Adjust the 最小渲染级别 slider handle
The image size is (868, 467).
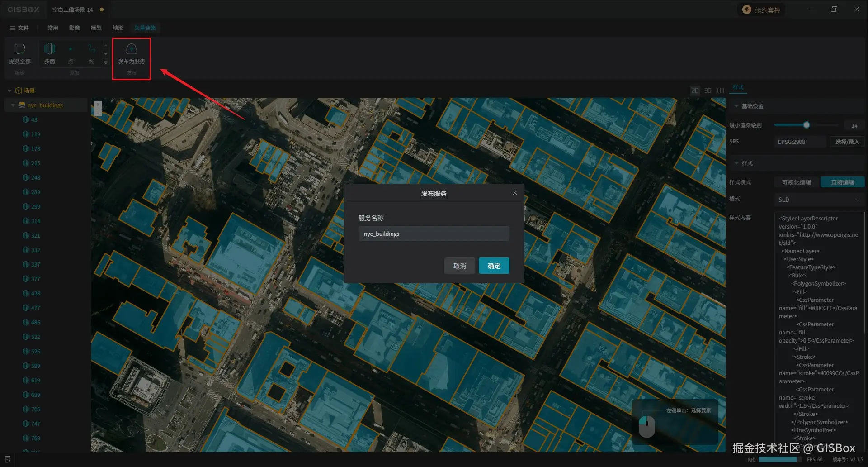(807, 125)
